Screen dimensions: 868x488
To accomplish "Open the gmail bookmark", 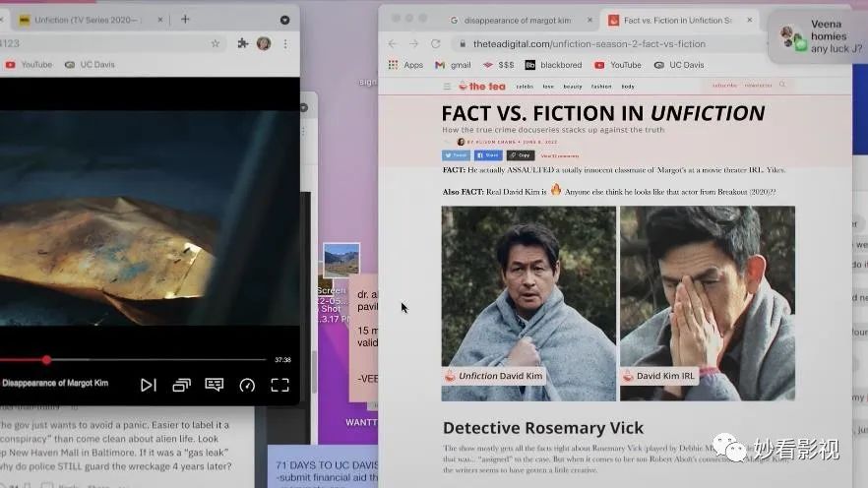I will pos(453,65).
